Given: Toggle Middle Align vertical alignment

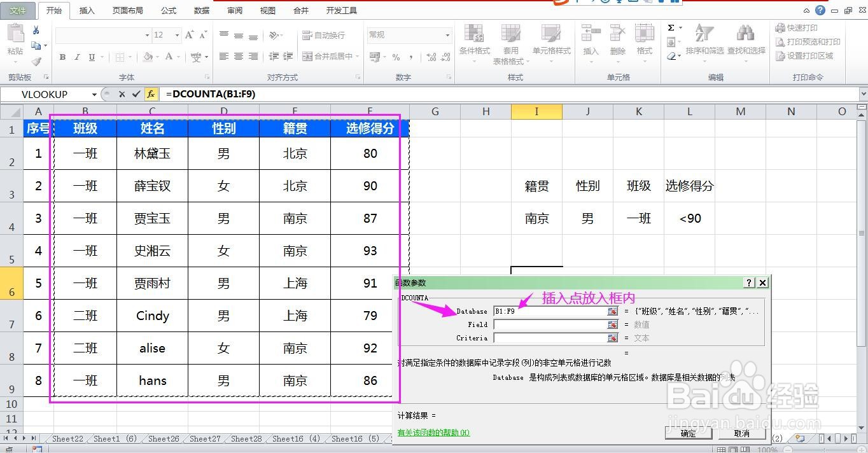Looking at the screenshot, I should point(239,36).
